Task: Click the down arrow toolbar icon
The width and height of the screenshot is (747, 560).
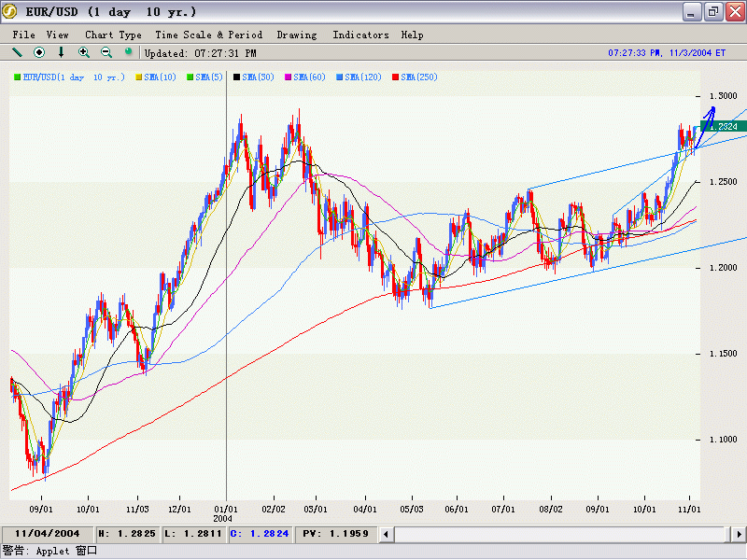Action: coord(62,52)
